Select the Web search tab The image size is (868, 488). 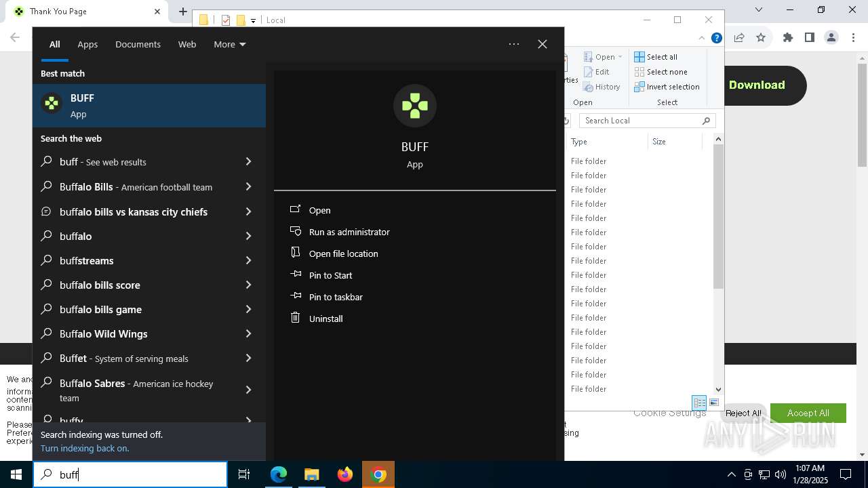(x=187, y=44)
